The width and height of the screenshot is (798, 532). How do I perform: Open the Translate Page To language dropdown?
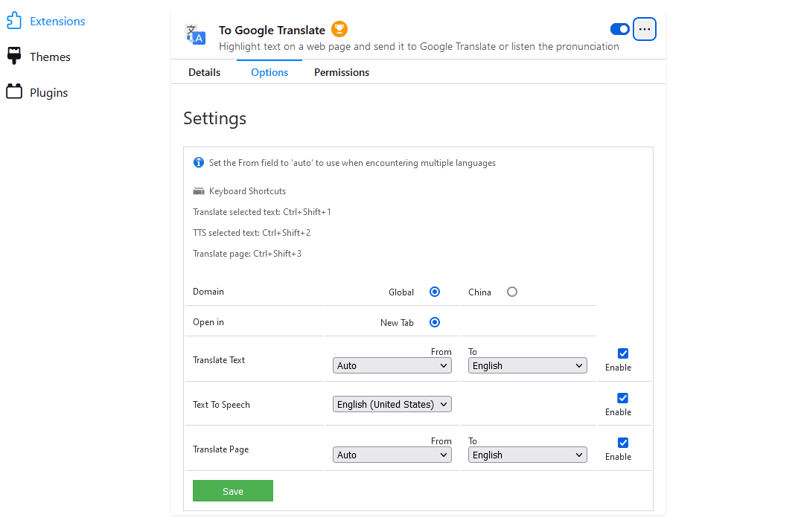click(x=527, y=455)
